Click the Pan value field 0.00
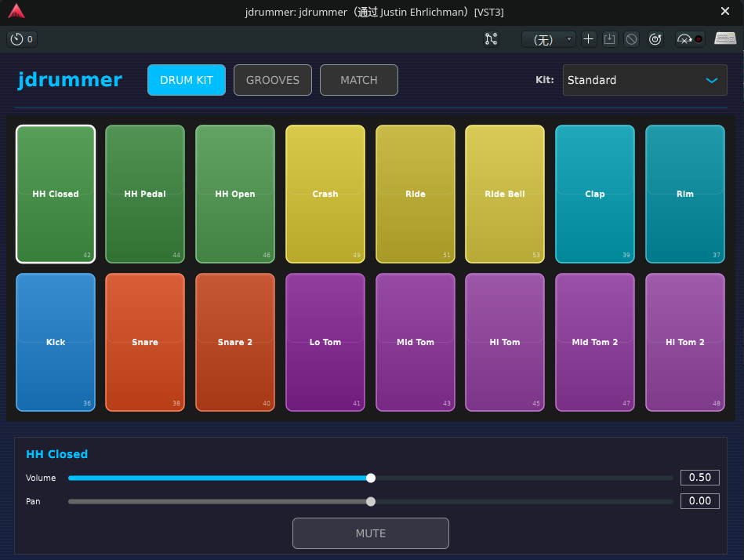 coord(700,501)
